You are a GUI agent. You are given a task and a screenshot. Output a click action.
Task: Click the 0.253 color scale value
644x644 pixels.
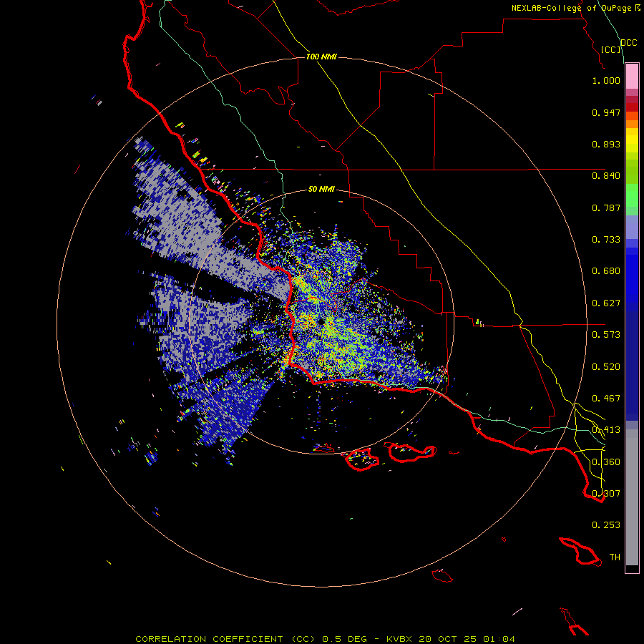click(x=606, y=525)
